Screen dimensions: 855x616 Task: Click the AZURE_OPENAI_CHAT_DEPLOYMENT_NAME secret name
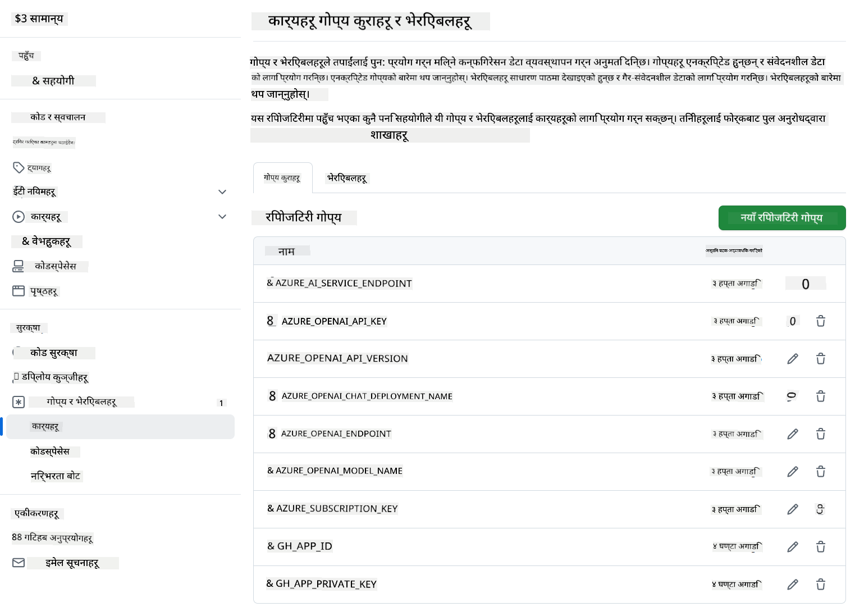(367, 396)
